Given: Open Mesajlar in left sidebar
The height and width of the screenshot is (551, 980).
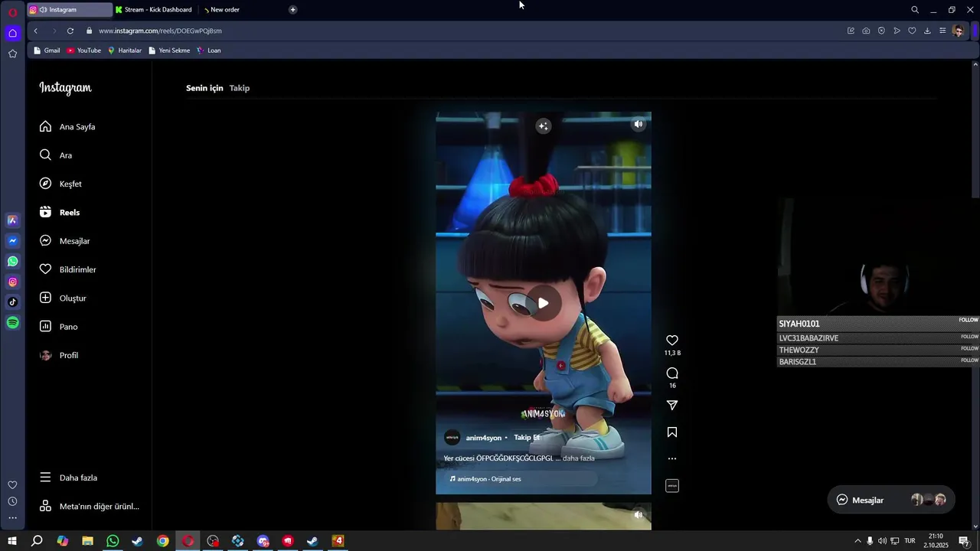Looking at the screenshot, I should (64, 241).
